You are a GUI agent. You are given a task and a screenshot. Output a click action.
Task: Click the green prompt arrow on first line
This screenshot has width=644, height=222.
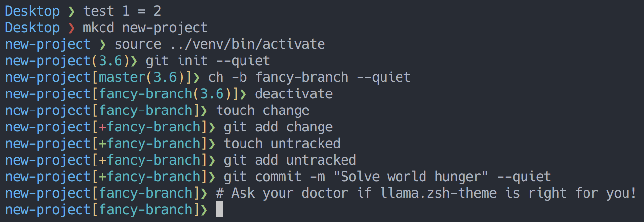(x=72, y=11)
